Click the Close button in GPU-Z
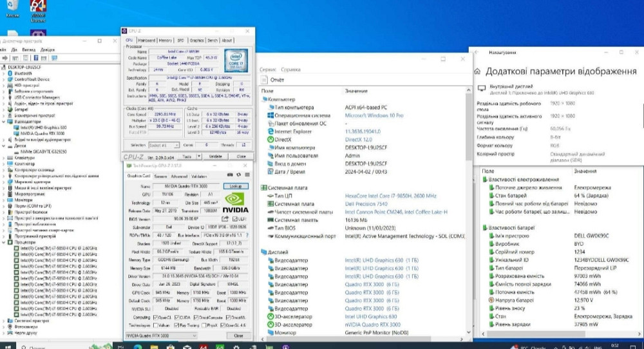 point(238,335)
